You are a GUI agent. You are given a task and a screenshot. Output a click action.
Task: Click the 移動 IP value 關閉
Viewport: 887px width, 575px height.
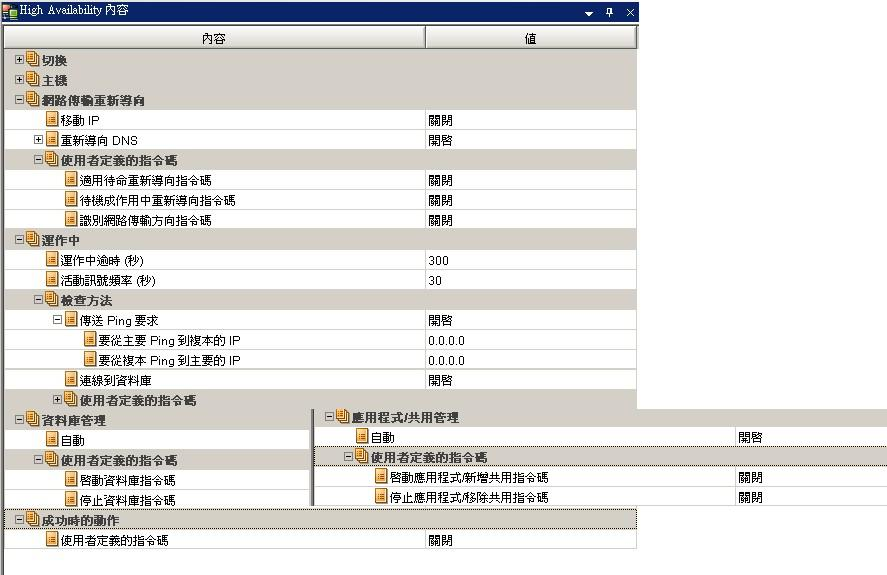(x=440, y=121)
